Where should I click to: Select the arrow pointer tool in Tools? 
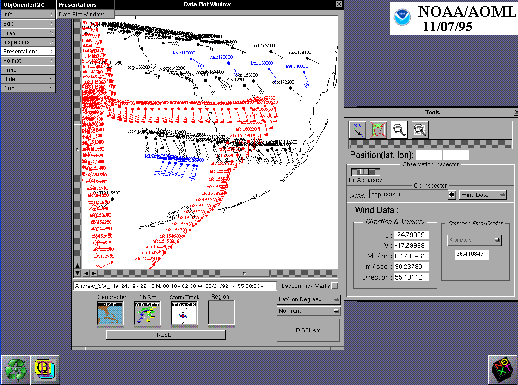[358, 130]
